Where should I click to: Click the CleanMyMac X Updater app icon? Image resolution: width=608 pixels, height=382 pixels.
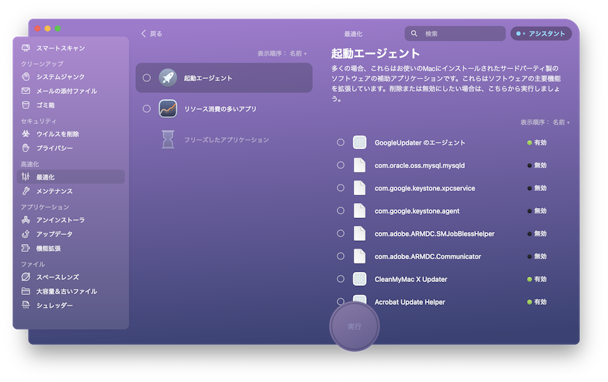(359, 279)
